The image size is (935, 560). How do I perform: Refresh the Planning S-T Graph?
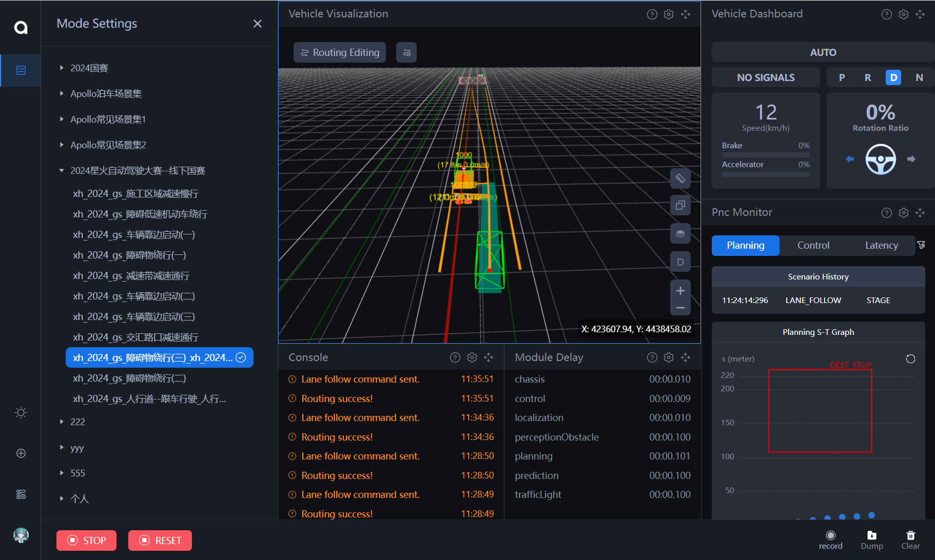tap(910, 359)
